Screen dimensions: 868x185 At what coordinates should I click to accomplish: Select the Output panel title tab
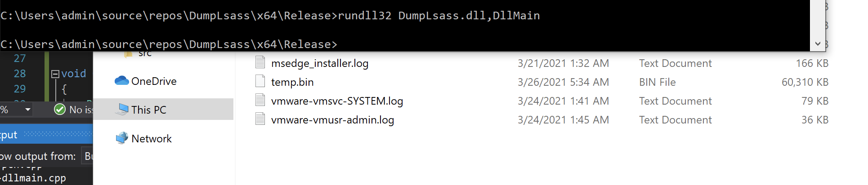tap(9, 135)
